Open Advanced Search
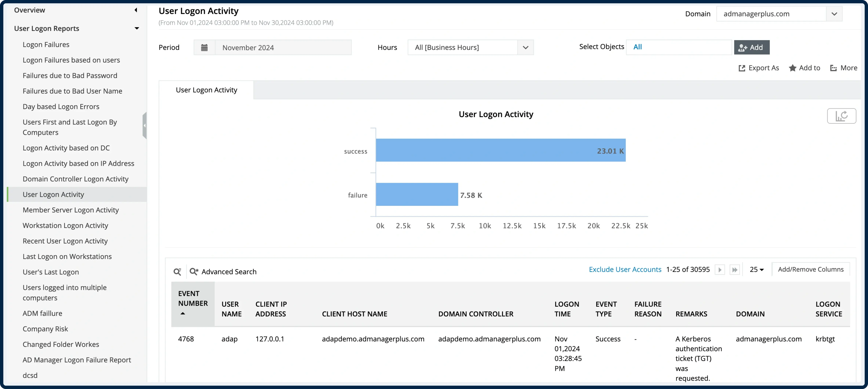This screenshot has height=389, width=868. (x=228, y=271)
